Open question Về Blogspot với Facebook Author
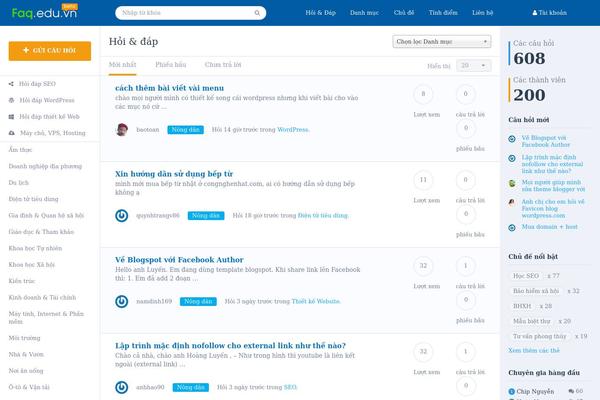Viewport: 600px width, 400px height. (179, 260)
